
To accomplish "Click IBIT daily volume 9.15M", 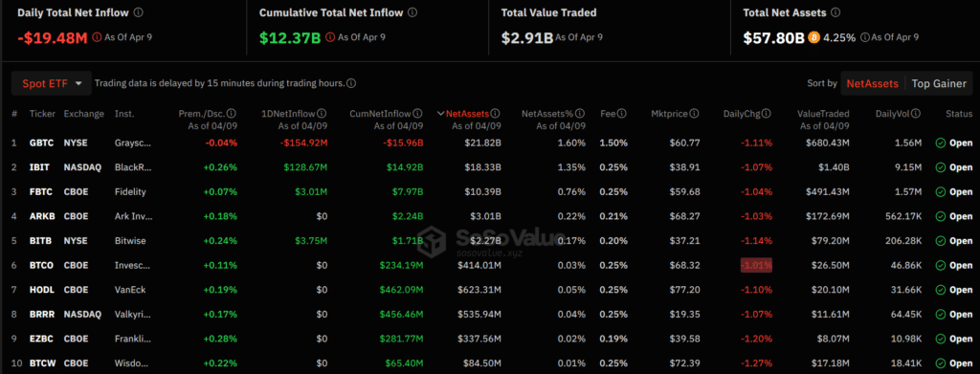I will [909, 167].
